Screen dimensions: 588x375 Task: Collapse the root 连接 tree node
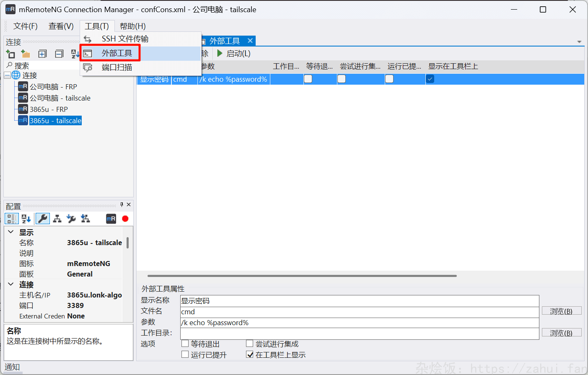[7, 75]
